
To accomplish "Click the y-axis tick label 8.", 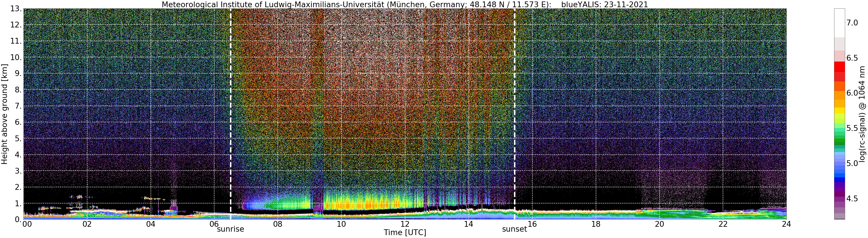I will (x=18, y=90).
